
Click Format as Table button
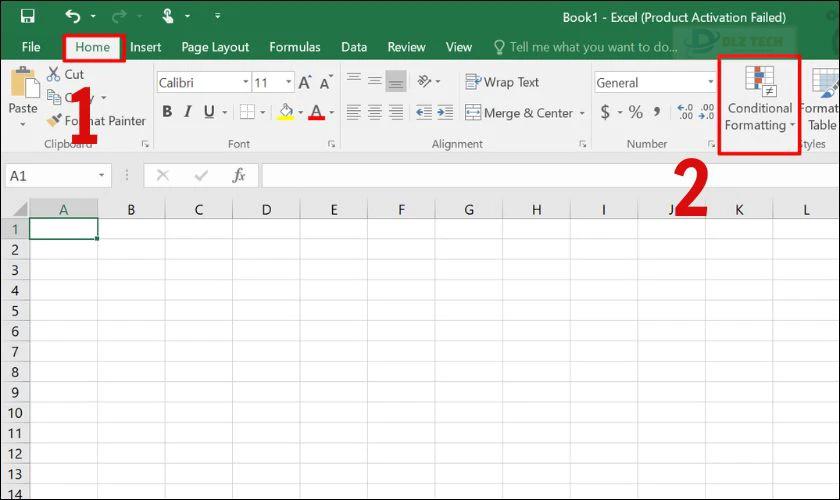click(x=820, y=100)
